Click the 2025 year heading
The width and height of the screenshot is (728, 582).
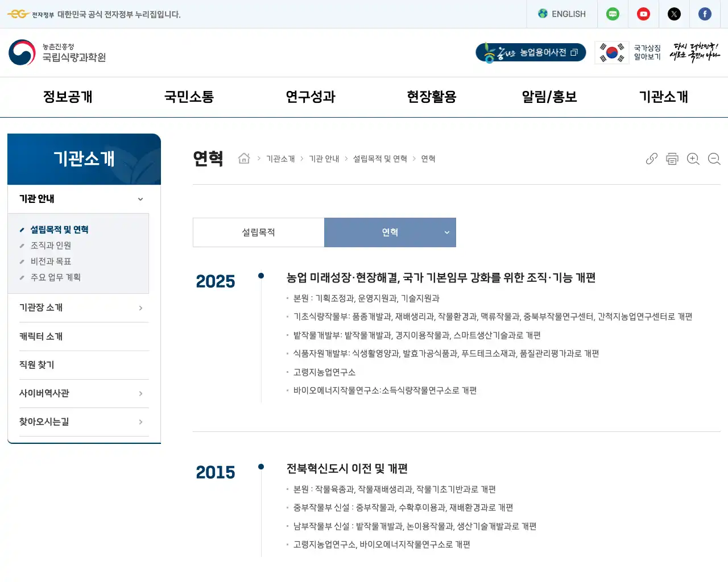(216, 281)
